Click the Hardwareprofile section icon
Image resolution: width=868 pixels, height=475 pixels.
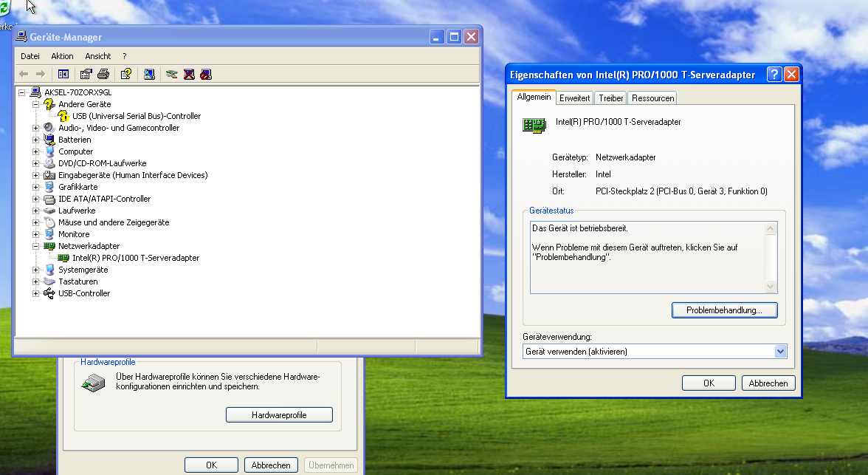[93, 383]
